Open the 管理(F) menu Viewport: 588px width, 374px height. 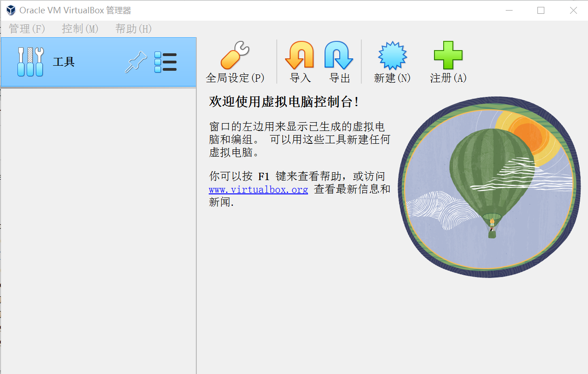click(x=27, y=29)
